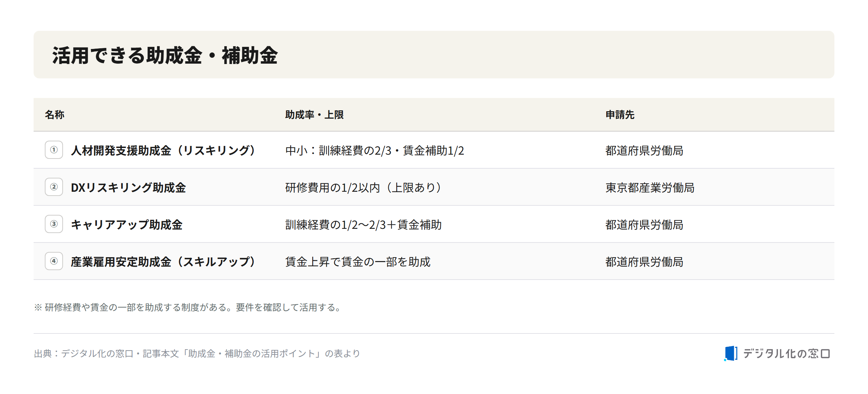The height and width of the screenshot is (394, 868).
Task: Click the ※ footnote about 研修経費や賃金
Action: click(188, 307)
